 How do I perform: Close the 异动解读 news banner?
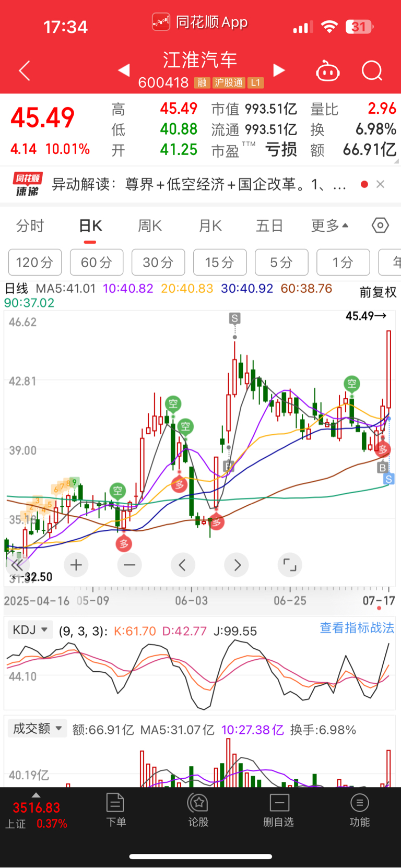tap(380, 184)
